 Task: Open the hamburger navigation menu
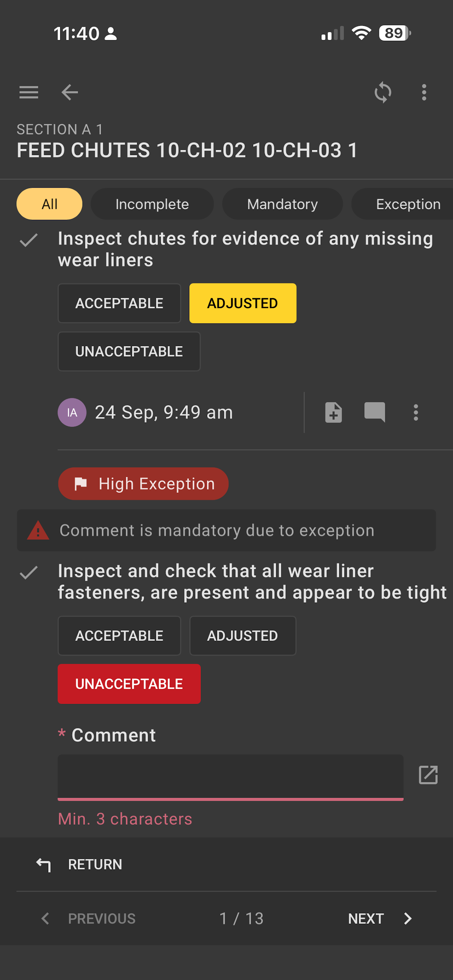(x=28, y=93)
